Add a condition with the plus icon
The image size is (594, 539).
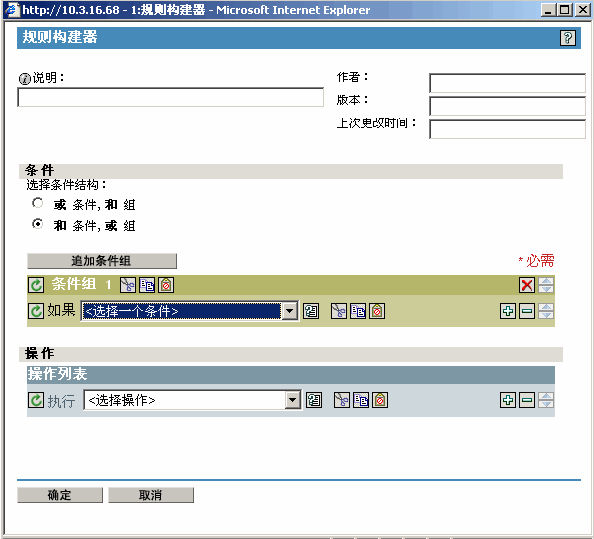pyautogui.click(x=508, y=311)
